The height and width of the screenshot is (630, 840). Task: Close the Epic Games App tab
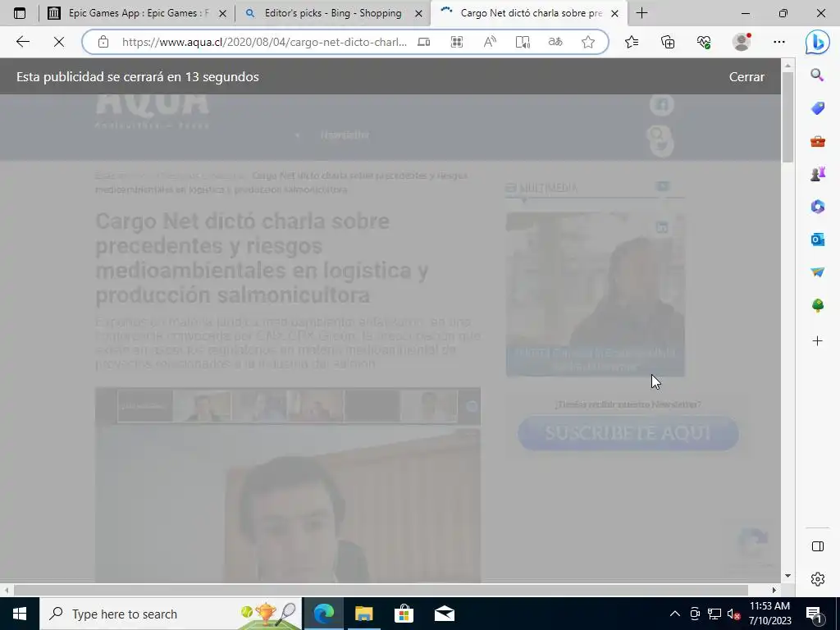(x=223, y=13)
